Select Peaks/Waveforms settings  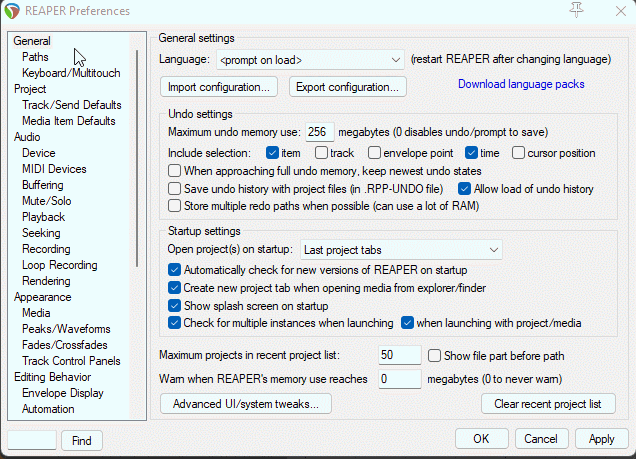(x=66, y=329)
